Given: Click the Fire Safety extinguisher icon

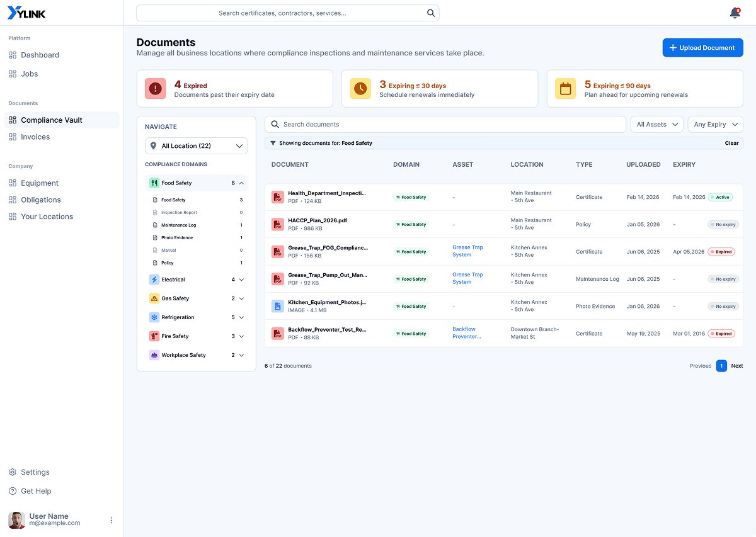Looking at the screenshot, I should coord(154,336).
